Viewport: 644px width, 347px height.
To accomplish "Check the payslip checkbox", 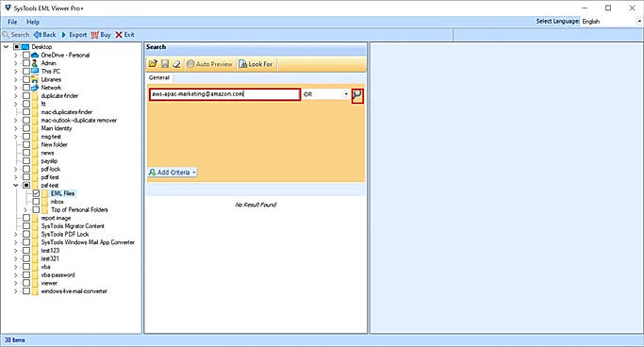I will click(x=26, y=161).
